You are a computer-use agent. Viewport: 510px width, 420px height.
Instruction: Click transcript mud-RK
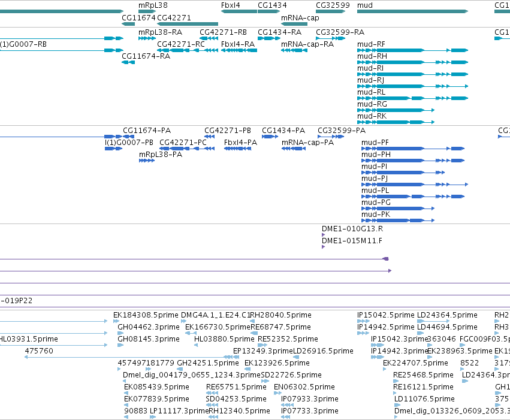372,116
